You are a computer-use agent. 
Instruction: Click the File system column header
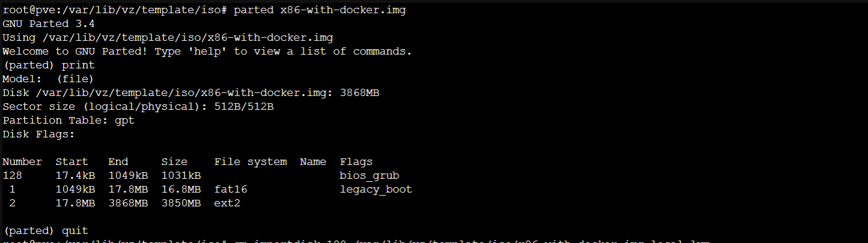pos(250,162)
